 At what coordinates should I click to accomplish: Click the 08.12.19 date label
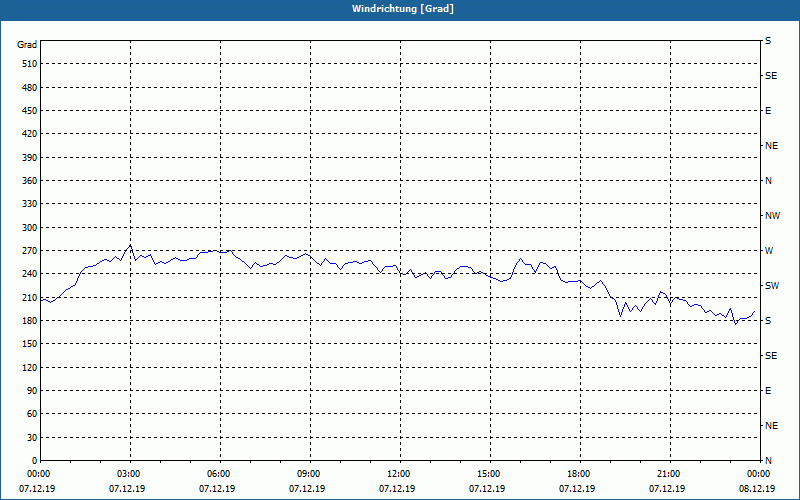(757, 489)
